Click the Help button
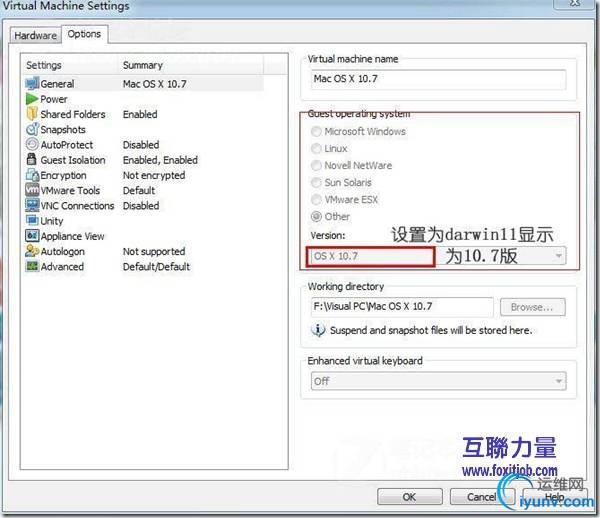This screenshot has height=518, width=600. click(x=554, y=497)
